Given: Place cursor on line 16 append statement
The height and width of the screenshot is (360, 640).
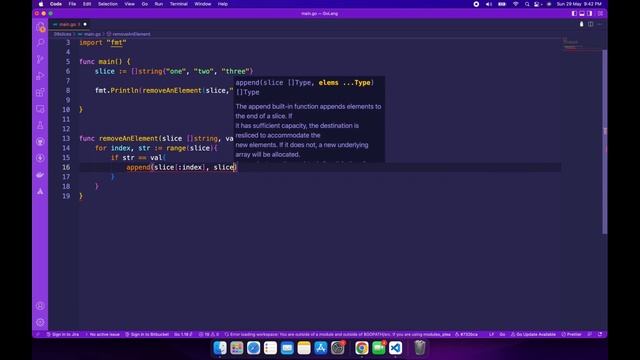Looking at the screenshot, I should point(181,167).
